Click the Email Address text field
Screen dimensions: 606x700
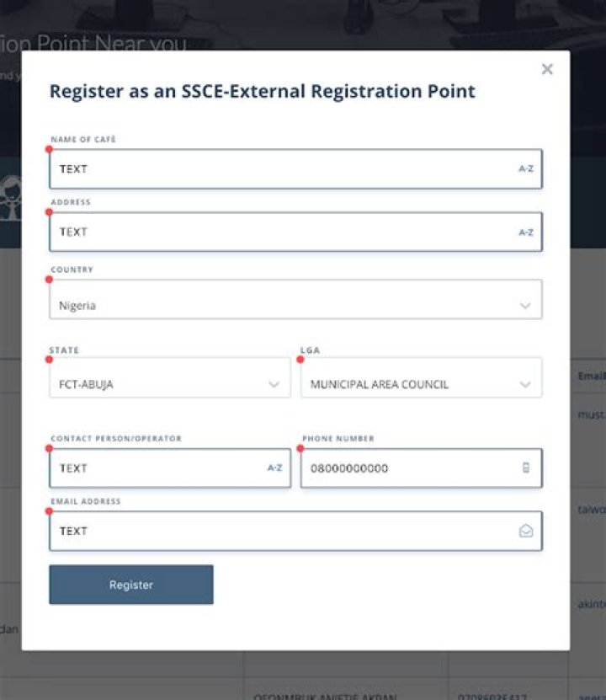(252, 531)
